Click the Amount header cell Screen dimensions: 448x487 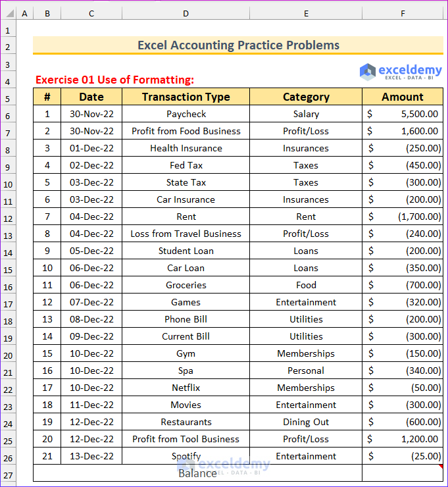pos(403,97)
